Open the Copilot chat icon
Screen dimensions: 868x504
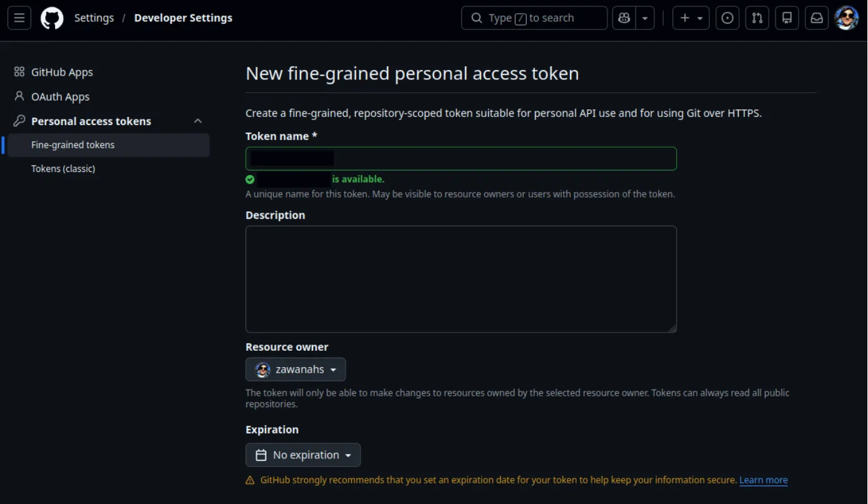pos(624,18)
